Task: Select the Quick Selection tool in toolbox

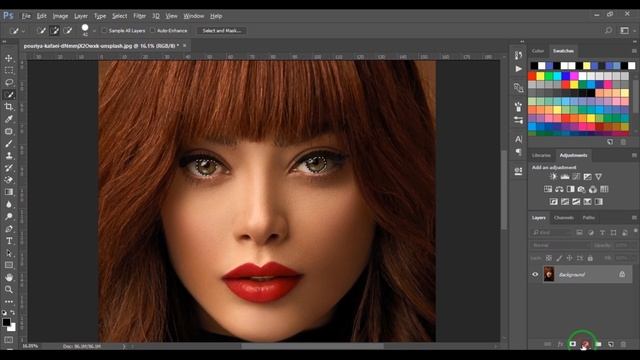Action: point(9,95)
